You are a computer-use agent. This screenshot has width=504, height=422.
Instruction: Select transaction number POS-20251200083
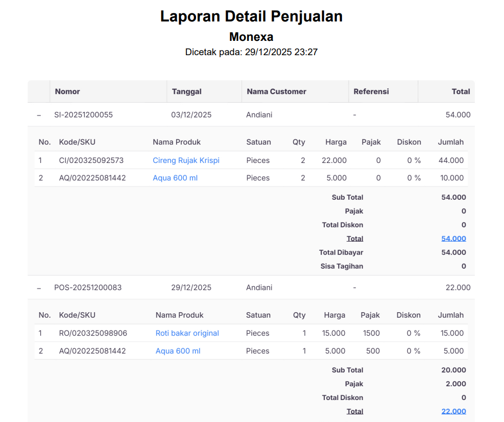tap(88, 288)
